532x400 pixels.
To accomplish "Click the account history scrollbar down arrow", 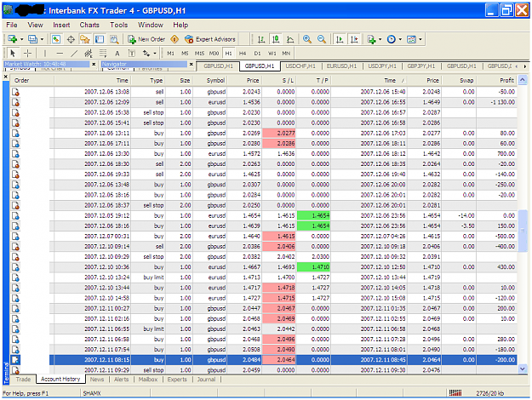I will coord(523,369).
